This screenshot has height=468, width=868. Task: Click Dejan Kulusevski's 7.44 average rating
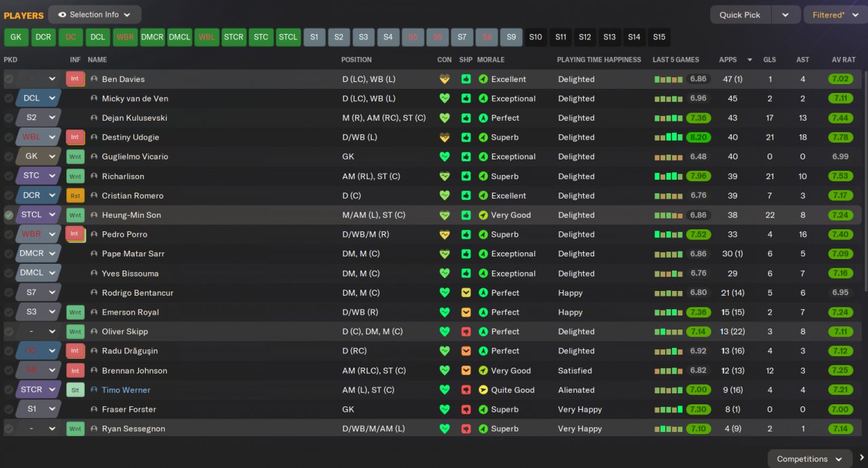tap(840, 118)
